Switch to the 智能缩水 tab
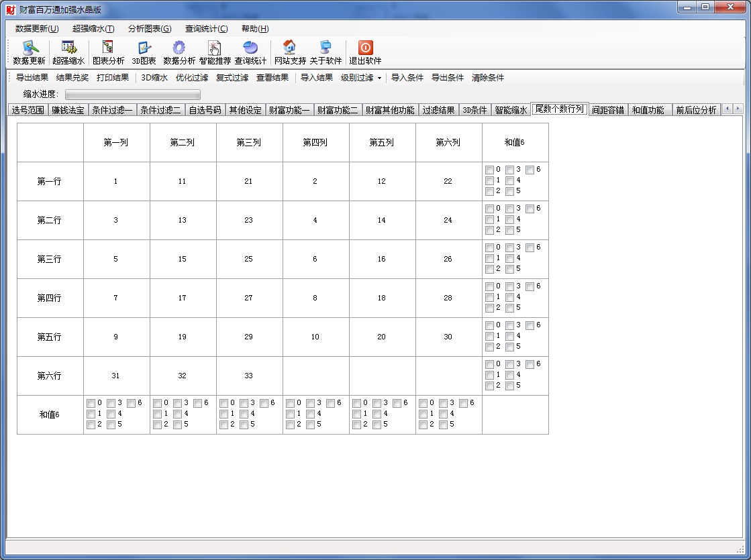The image size is (751, 560). [511, 110]
